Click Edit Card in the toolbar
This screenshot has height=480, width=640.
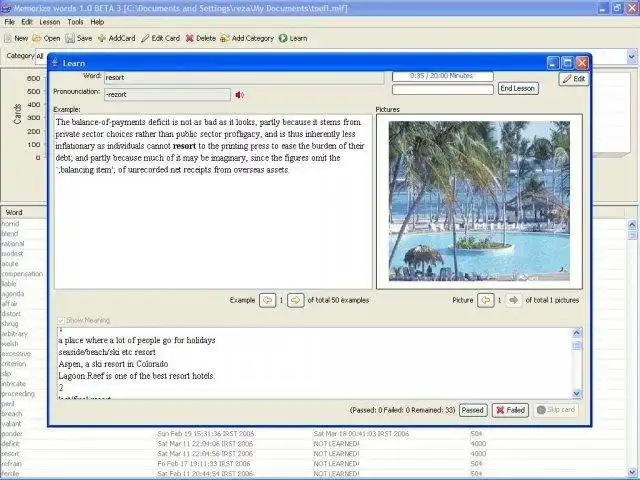[x=160, y=38]
